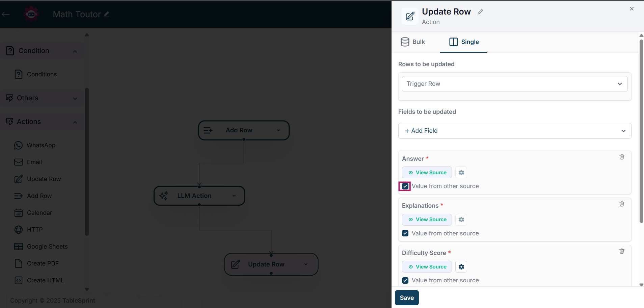
Task: Open the Trigger Row dropdown
Action: point(514,84)
